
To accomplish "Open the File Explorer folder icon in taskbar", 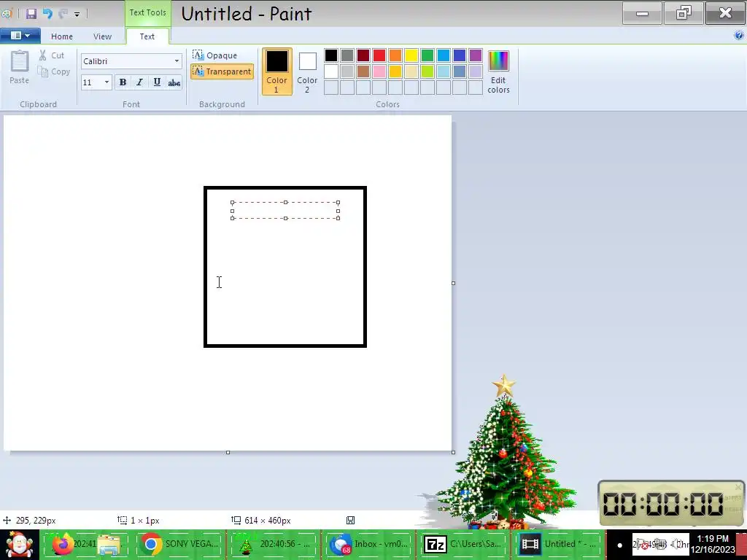I will coord(109,545).
